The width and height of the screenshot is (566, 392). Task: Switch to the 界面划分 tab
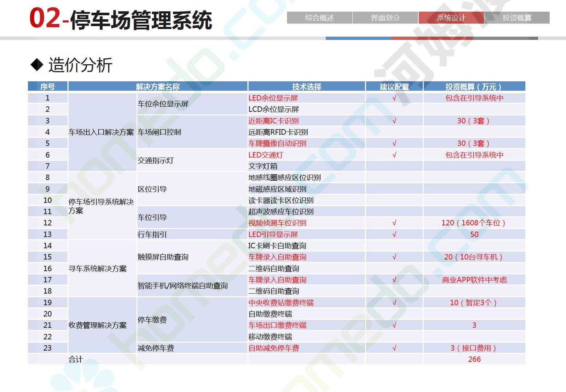pos(385,18)
